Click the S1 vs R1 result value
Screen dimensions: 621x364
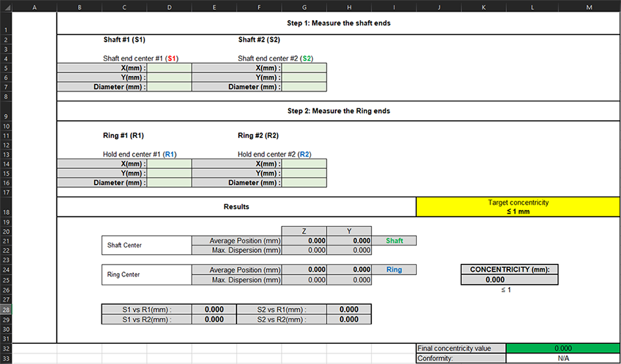click(x=214, y=309)
